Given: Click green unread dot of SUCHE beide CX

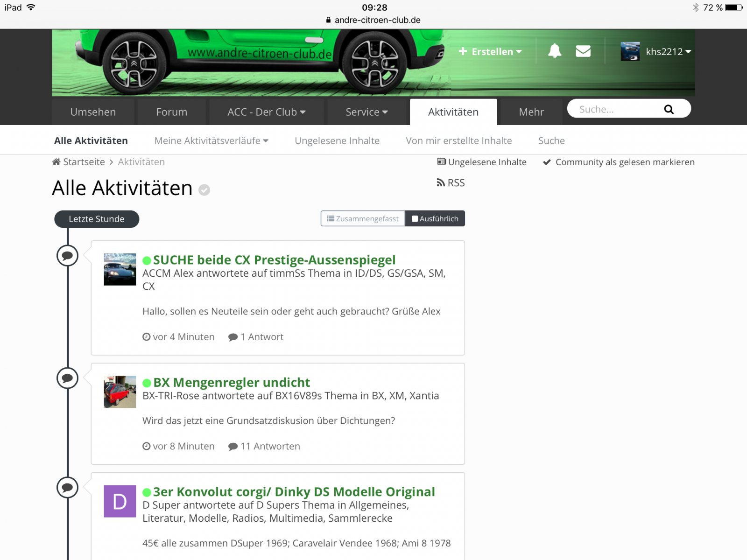Looking at the screenshot, I should click(147, 260).
